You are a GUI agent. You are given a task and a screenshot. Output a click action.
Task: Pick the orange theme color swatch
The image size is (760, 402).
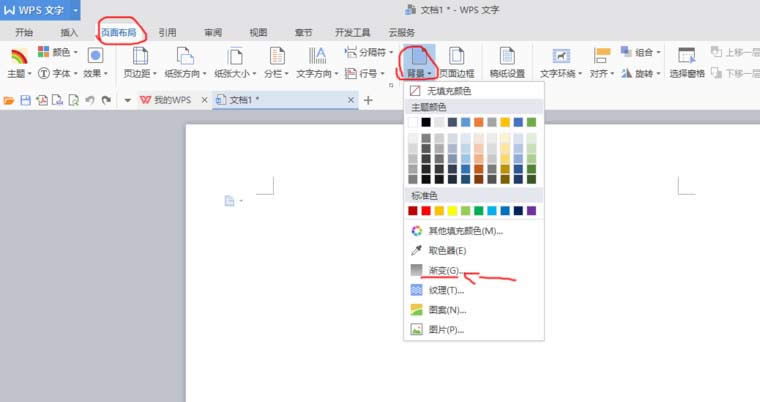click(478, 122)
